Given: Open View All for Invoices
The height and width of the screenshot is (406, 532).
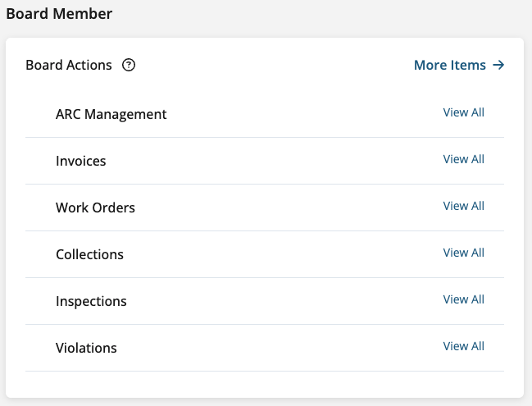Looking at the screenshot, I should [x=464, y=159].
